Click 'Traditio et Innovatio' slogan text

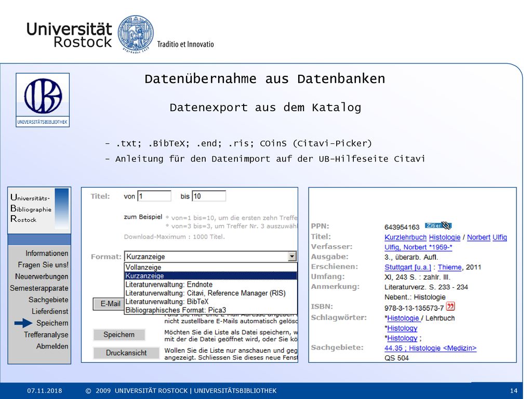point(185,44)
